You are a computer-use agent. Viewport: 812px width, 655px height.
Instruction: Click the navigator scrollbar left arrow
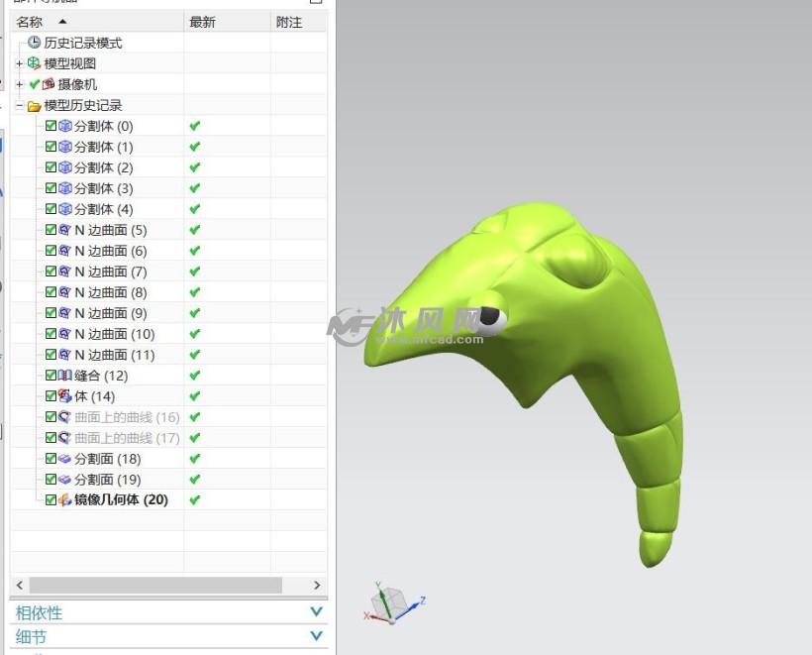(20, 585)
